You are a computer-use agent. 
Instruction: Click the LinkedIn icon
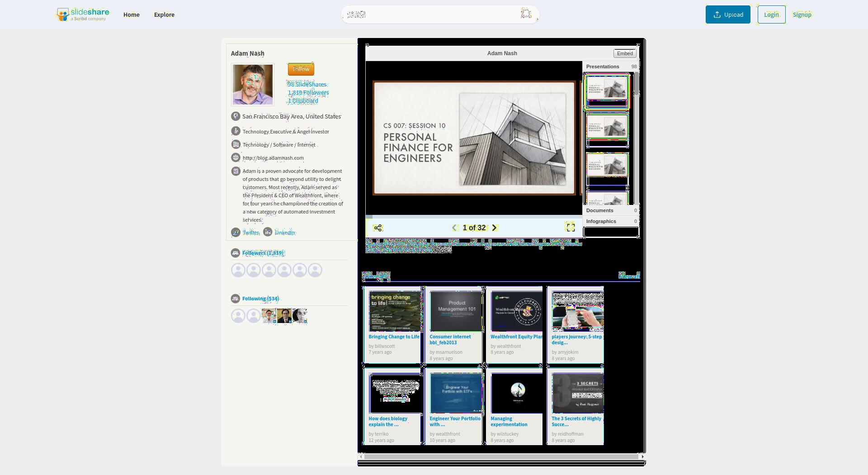[x=268, y=232]
